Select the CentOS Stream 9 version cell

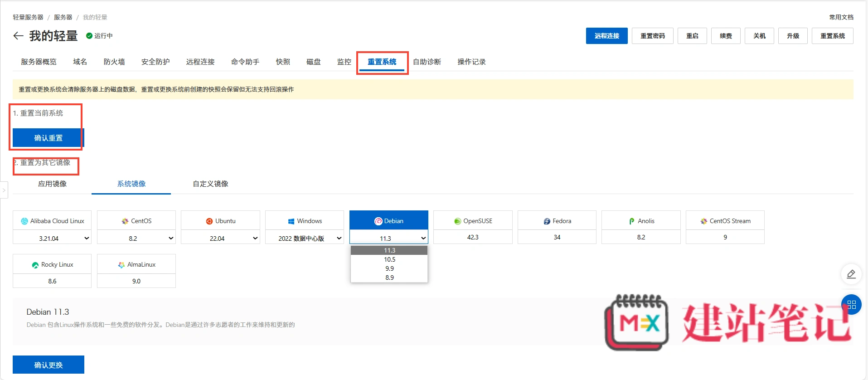click(x=725, y=237)
